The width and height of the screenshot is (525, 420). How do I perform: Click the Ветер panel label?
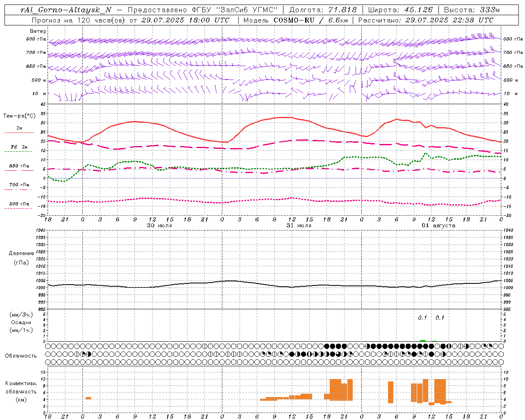pos(38,31)
